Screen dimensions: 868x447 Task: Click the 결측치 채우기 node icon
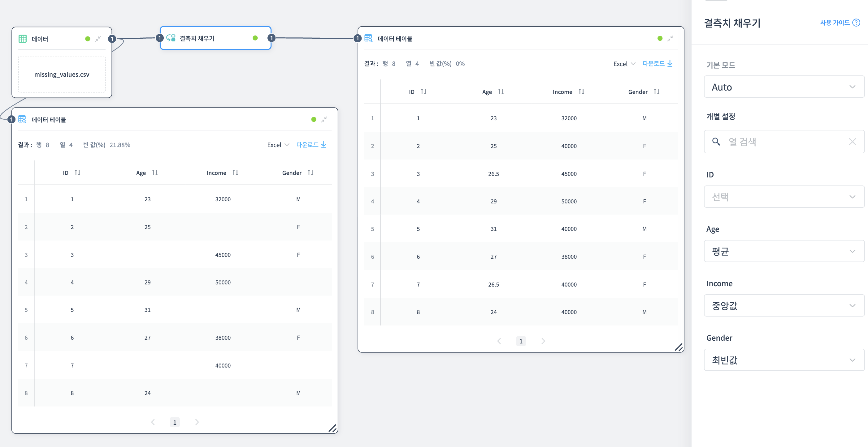(x=171, y=38)
